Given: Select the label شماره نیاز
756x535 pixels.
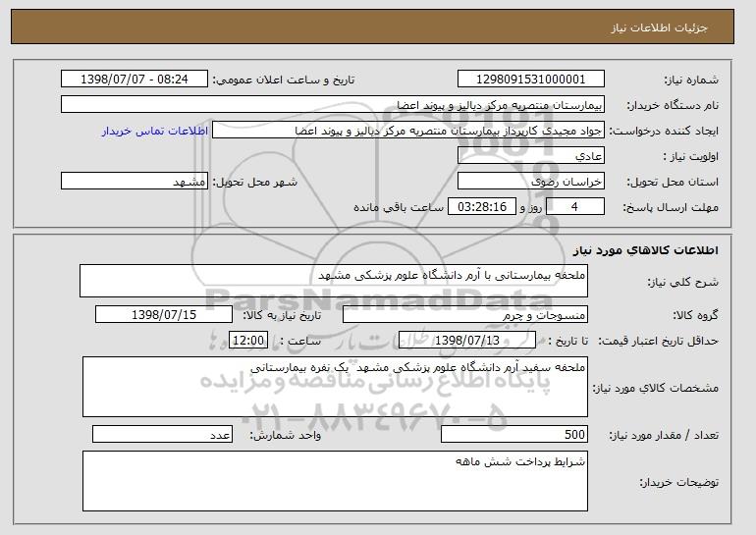Looking at the screenshot, I should (x=691, y=80).
